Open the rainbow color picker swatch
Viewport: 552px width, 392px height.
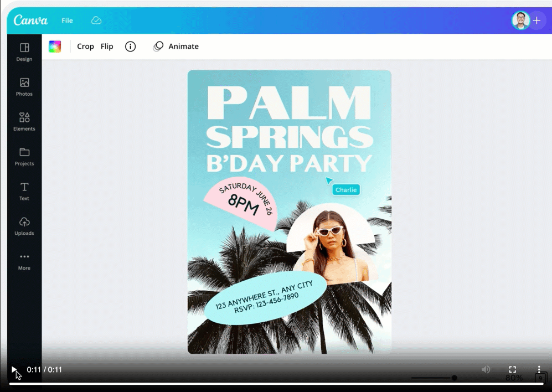55,47
